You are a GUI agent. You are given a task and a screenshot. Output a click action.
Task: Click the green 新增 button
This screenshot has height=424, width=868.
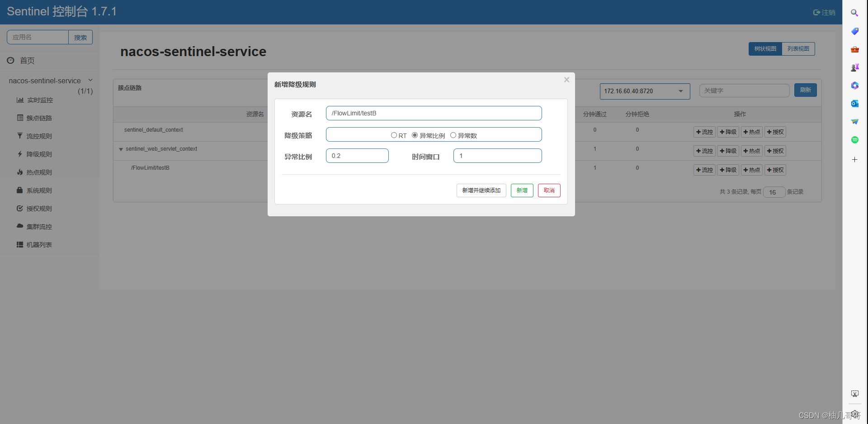click(x=522, y=191)
